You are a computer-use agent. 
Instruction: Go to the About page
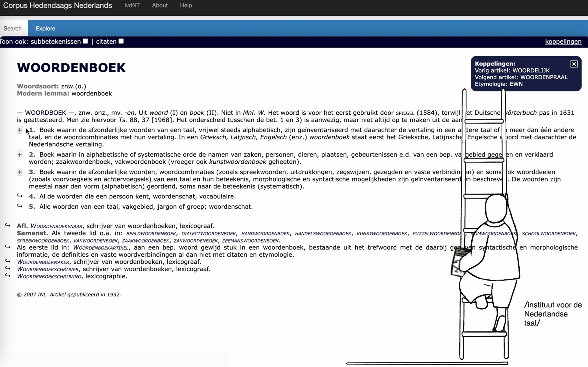(160, 5)
